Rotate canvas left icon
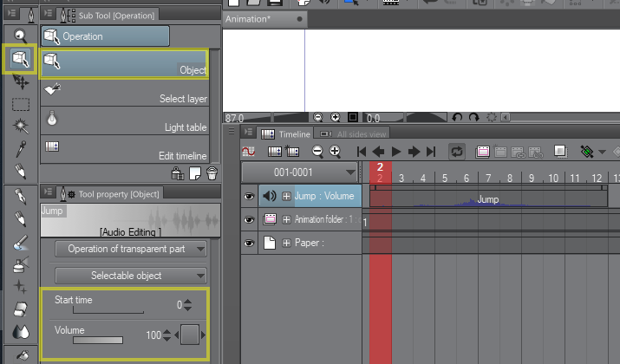 point(457,117)
